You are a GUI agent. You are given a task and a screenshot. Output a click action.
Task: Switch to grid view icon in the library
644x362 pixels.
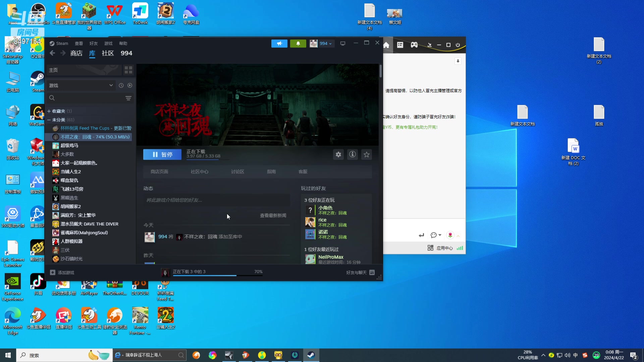(128, 70)
